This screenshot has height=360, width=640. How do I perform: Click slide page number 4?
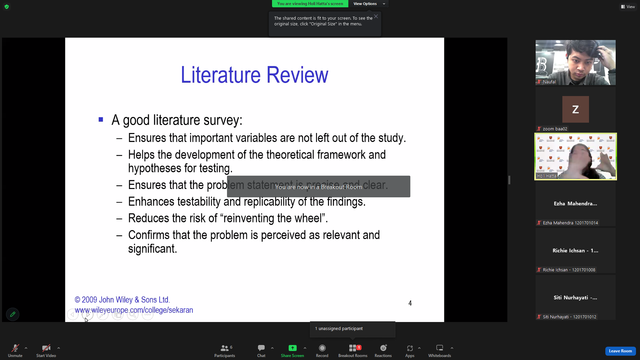[410, 303]
